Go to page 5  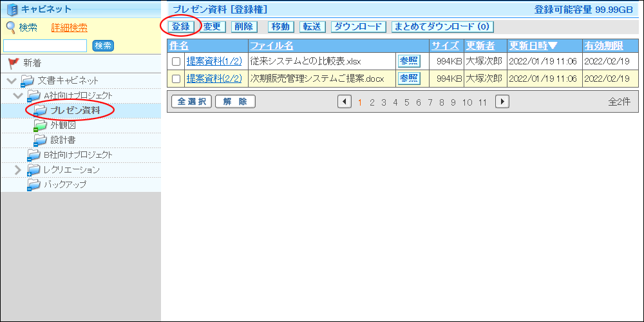pyautogui.click(x=406, y=102)
